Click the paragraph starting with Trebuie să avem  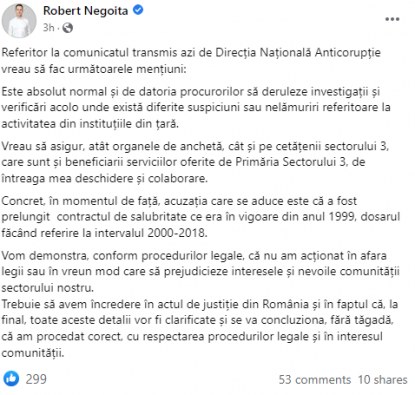pyautogui.click(x=200, y=328)
